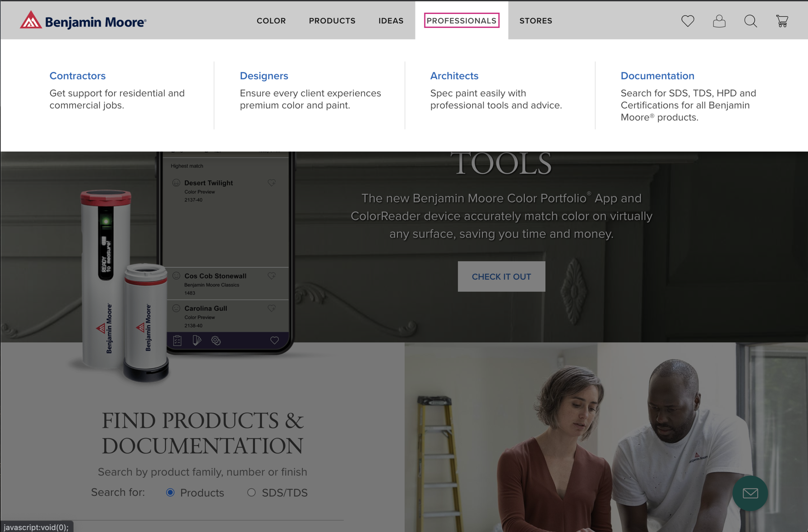Image resolution: width=808 pixels, height=532 pixels.
Task: Tap the phone app settings gear
Action: click(x=216, y=340)
